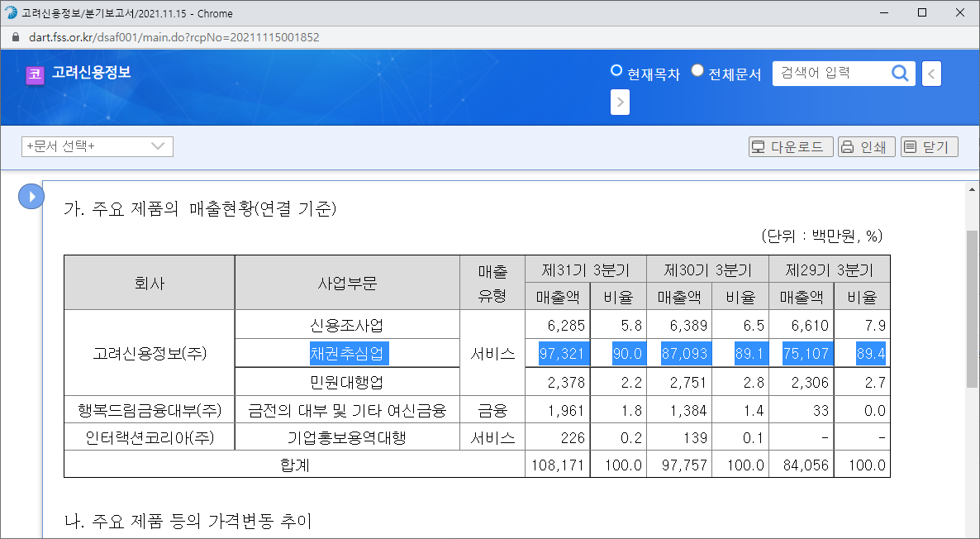The image size is (980, 539).
Task: Click the 2,378 value cell
Action: 558,382
